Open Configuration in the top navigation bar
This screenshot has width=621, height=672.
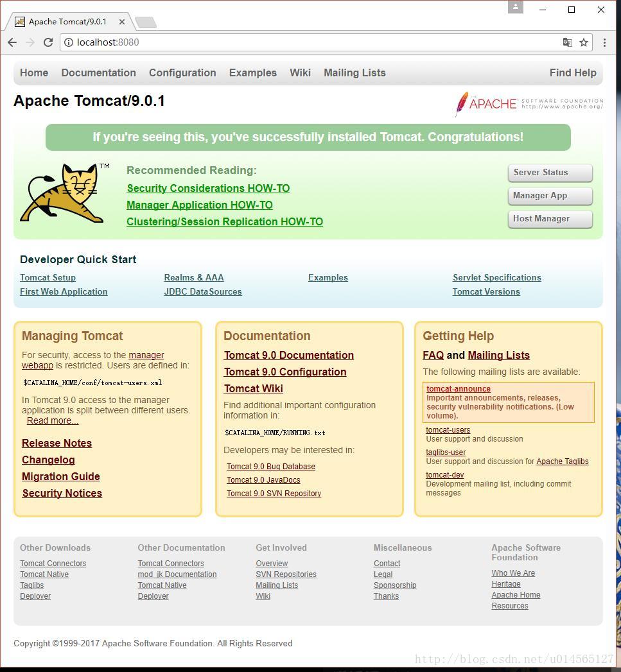(182, 73)
